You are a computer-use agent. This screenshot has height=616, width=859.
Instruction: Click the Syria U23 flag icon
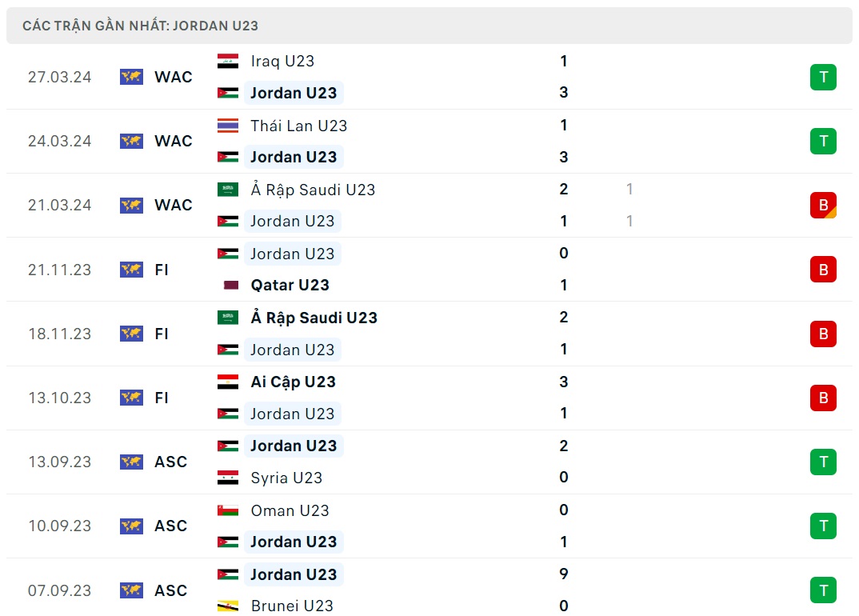[x=228, y=478]
